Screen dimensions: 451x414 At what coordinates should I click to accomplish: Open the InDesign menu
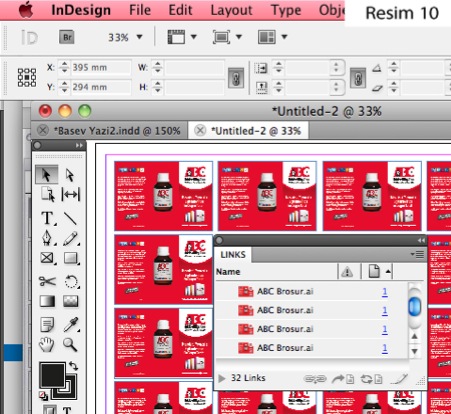(x=81, y=10)
